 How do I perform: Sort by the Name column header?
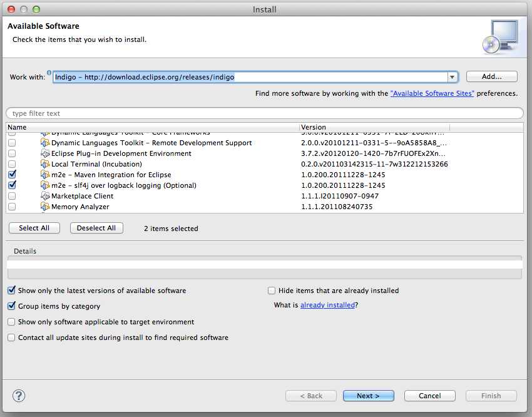[153, 127]
